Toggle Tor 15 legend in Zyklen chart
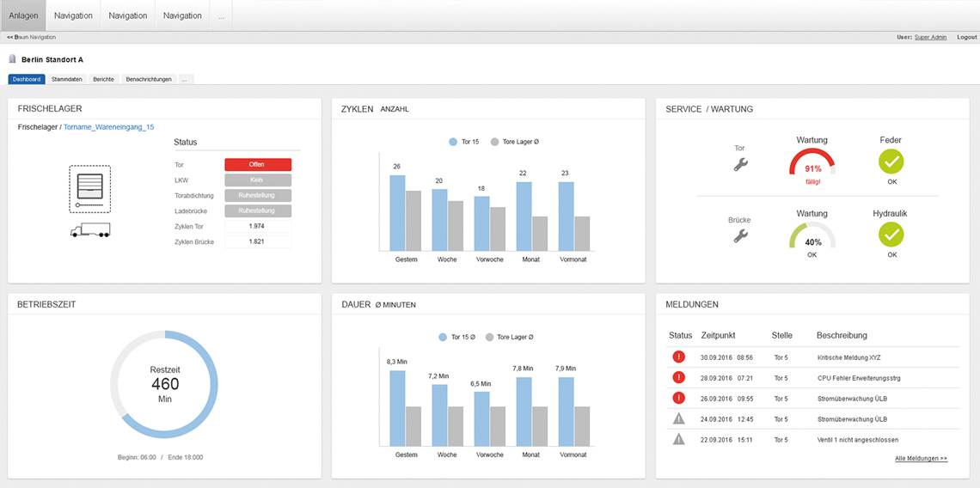Viewport: 980px width, 488px height. (463, 142)
